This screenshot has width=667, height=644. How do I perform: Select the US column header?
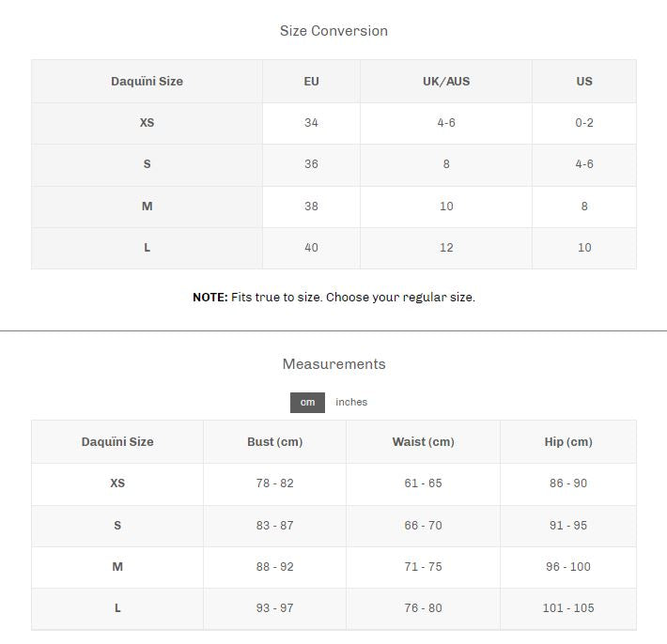(x=584, y=82)
